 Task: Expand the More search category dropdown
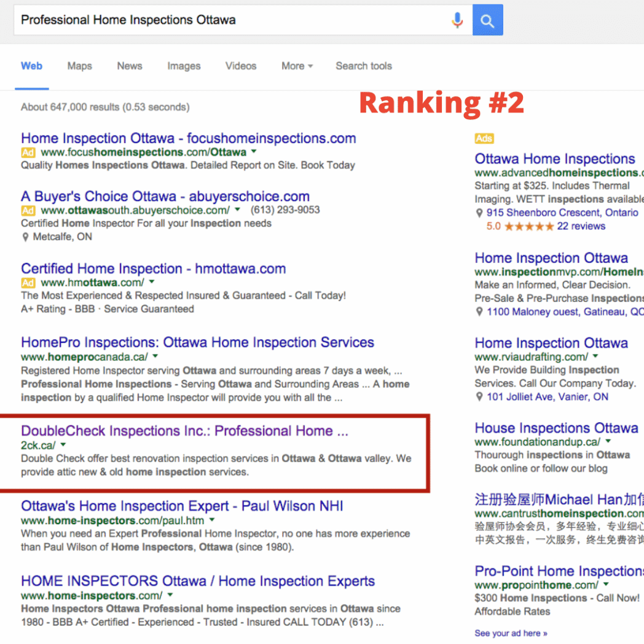tap(297, 66)
